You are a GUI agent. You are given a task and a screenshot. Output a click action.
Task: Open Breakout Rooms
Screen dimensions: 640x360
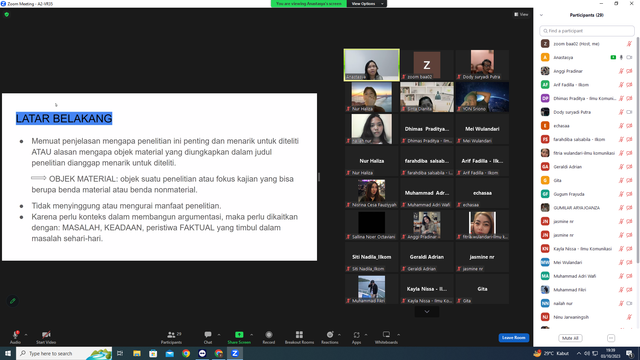click(299, 337)
